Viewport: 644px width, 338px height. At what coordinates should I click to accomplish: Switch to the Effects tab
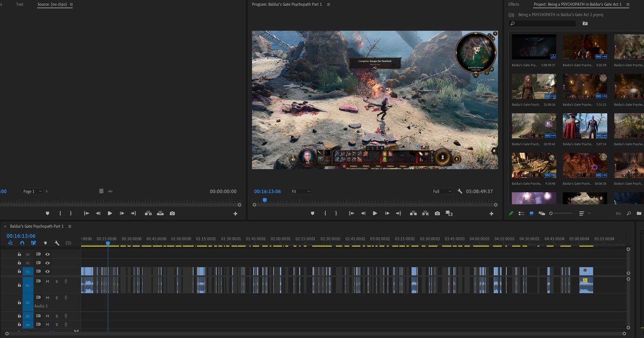(x=514, y=4)
